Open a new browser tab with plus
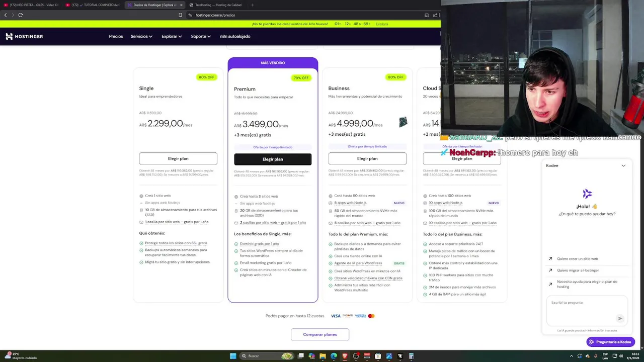This screenshot has width=644, height=362. click(252, 5)
